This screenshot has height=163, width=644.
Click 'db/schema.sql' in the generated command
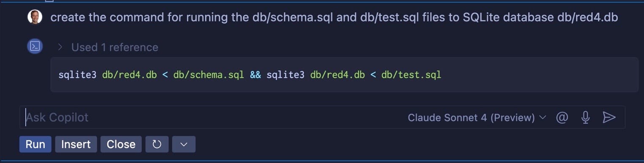209,75
